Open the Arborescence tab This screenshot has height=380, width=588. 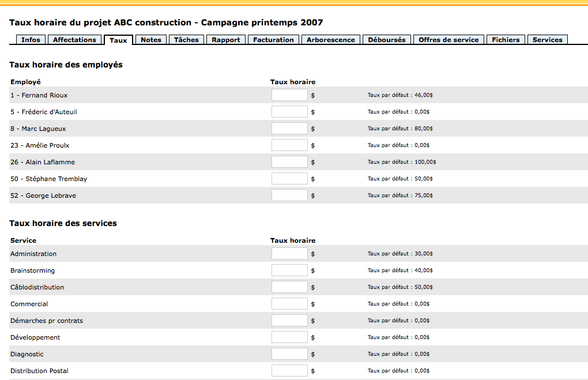330,40
